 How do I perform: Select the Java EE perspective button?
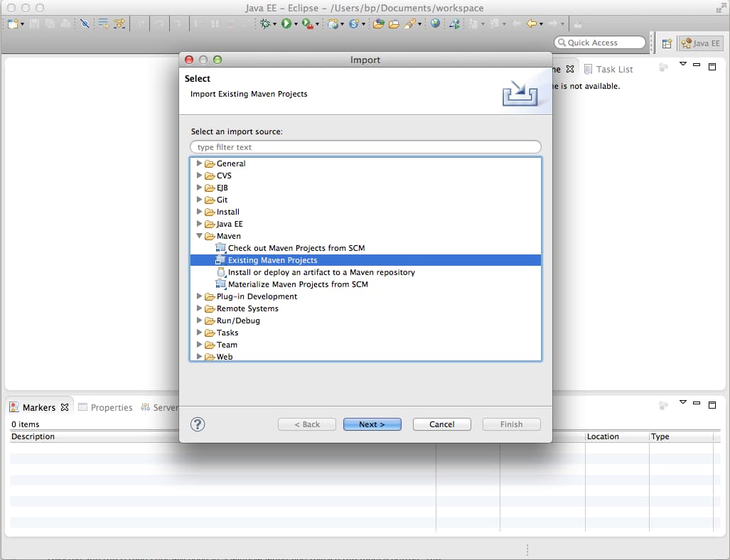point(700,43)
